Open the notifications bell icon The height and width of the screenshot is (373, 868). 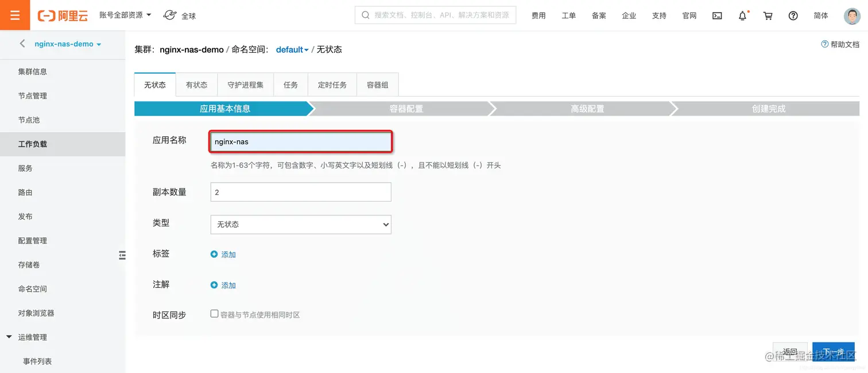[x=742, y=16]
